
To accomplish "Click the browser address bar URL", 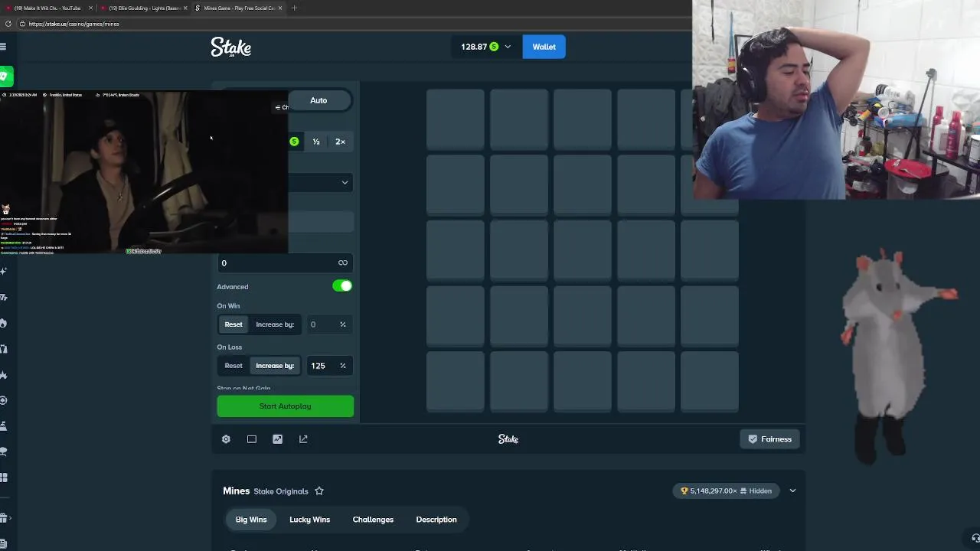I will (73, 24).
